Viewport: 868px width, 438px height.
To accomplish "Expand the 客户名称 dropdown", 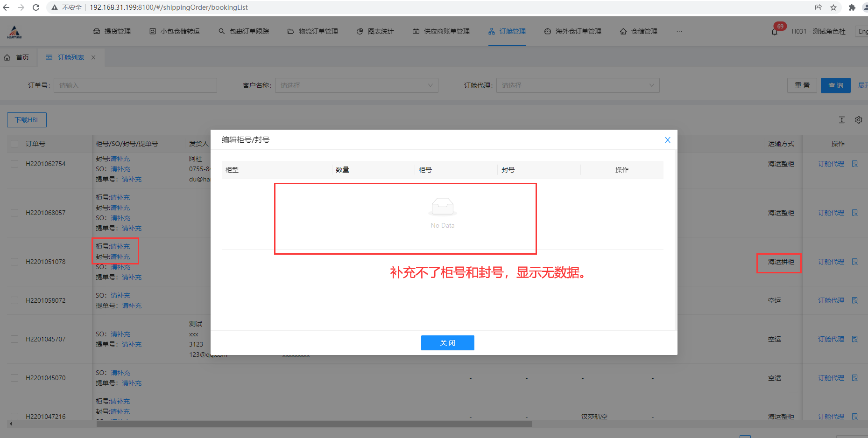I will click(356, 85).
